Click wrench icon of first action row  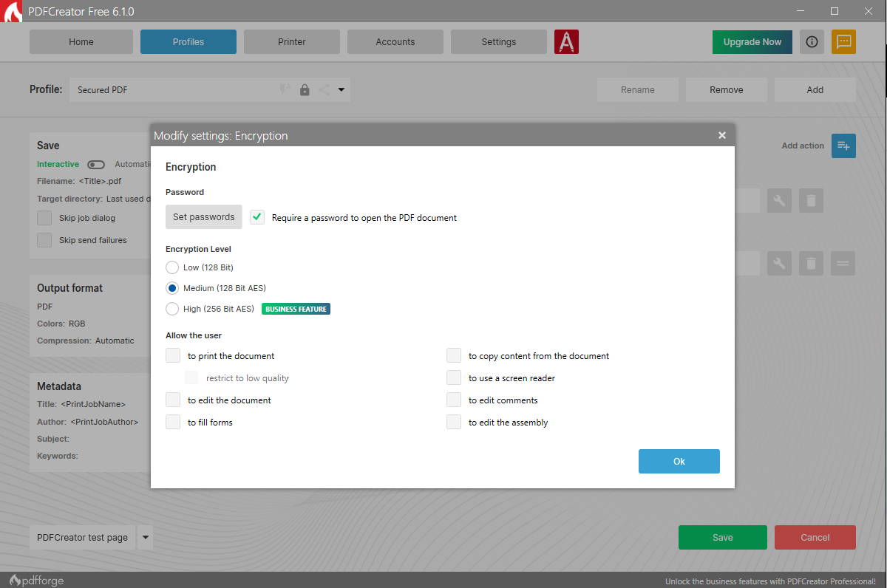tap(779, 200)
